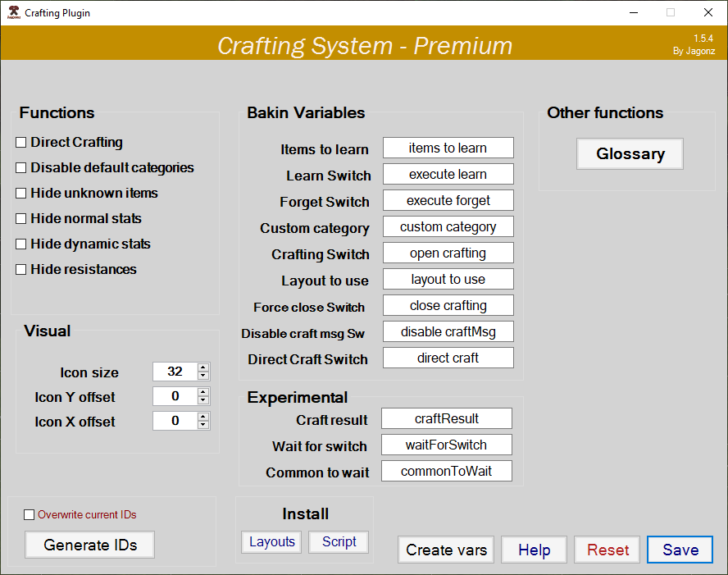Click the Crafting Plugin title bar icon
Image resolution: width=728 pixels, height=575 pixels.
coord(14,12)
